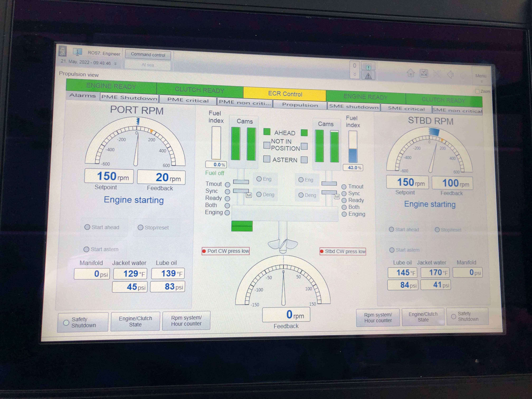Screen dimensions: 532x399
Task: Switch to the Propulsion tab
Action: click(x=300, y=105)
